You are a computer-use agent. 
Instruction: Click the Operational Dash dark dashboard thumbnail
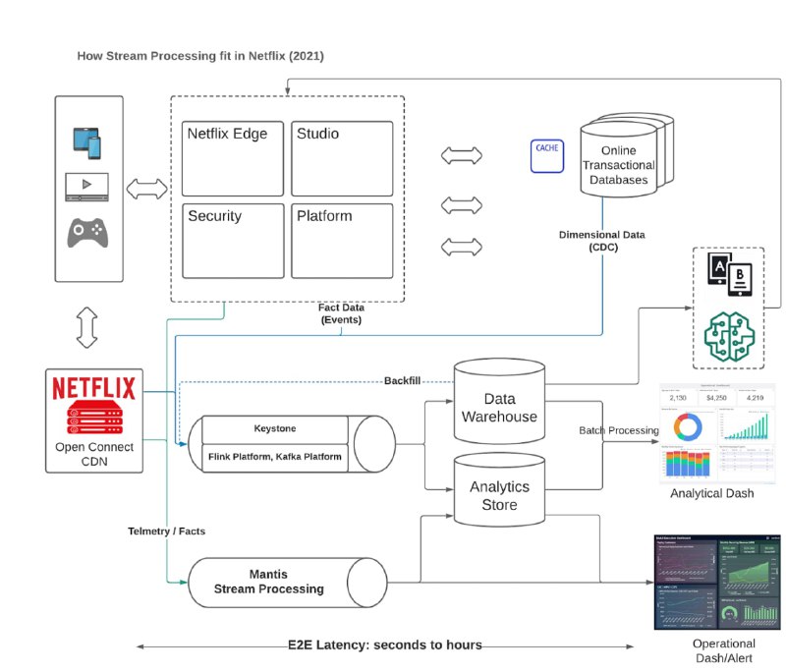point(717,582)
